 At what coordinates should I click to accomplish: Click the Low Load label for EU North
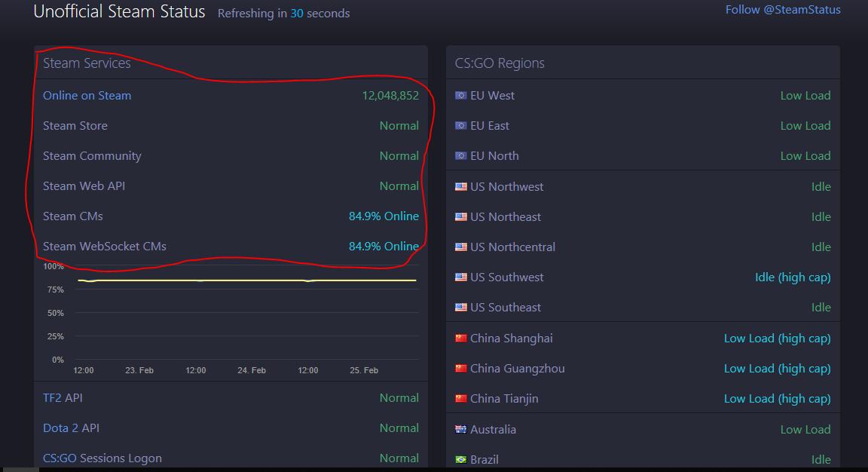(x=805, y=156)
